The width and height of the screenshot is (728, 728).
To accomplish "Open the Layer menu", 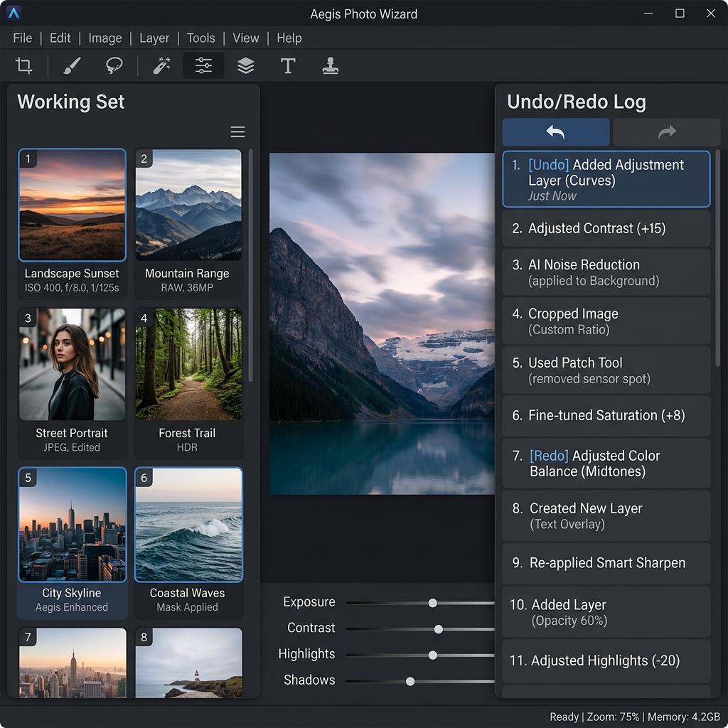I will [154, 38].
